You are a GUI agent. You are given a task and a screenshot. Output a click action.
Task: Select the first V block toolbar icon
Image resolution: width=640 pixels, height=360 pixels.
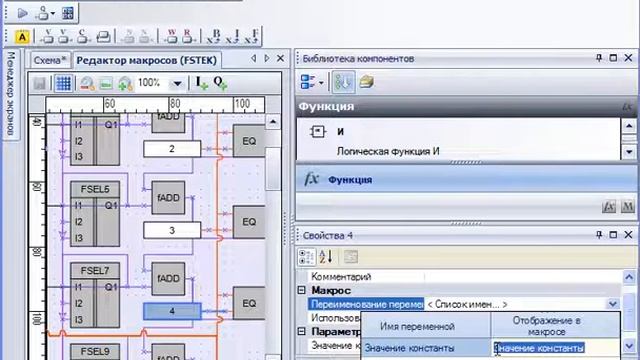tap(47, 37)
